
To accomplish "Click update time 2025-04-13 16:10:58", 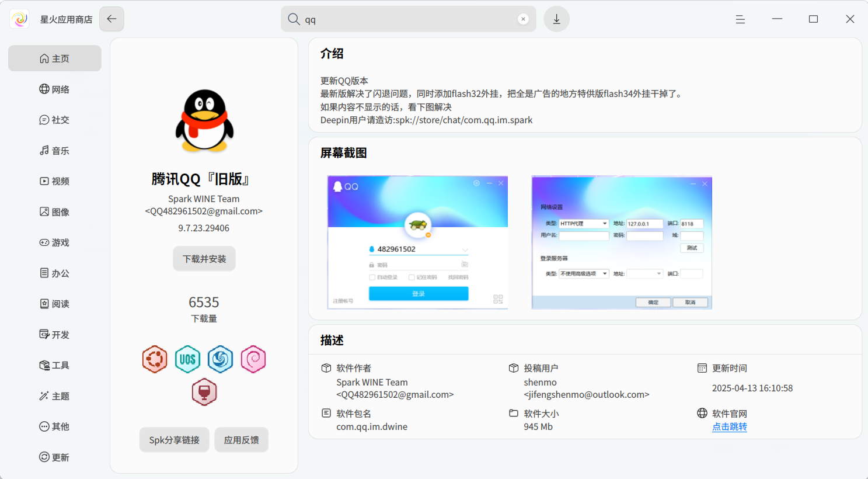I will tap(752, 388).
